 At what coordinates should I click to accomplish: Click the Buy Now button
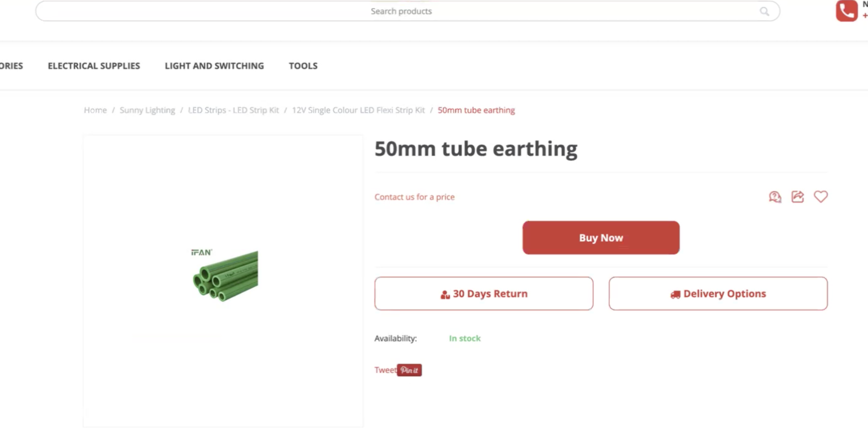601,238
